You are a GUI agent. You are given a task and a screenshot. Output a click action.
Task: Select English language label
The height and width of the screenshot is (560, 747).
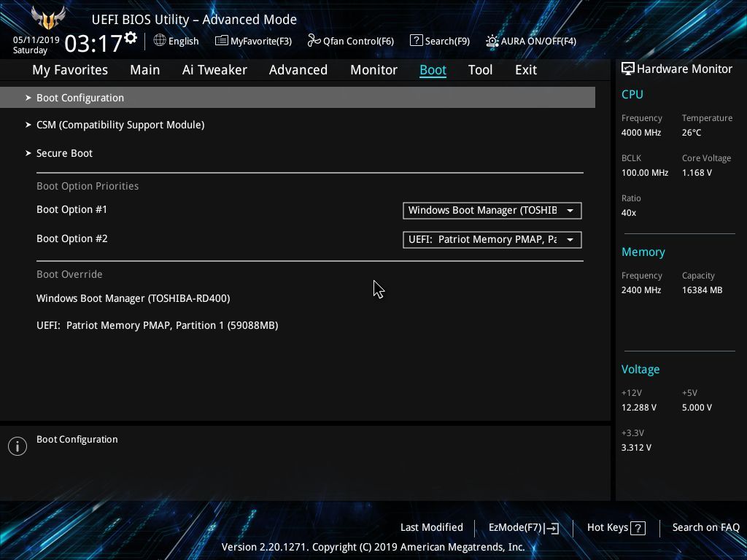tap(183, 42)
